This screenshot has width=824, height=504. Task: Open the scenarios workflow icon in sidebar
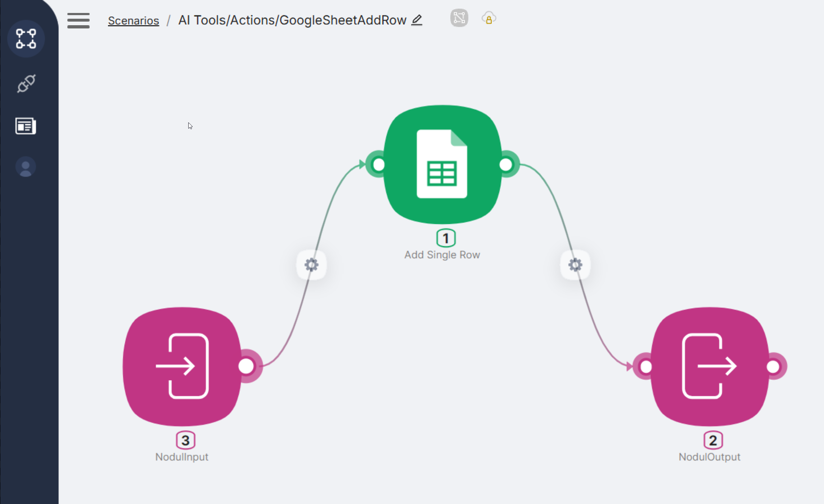pos(26,39)
